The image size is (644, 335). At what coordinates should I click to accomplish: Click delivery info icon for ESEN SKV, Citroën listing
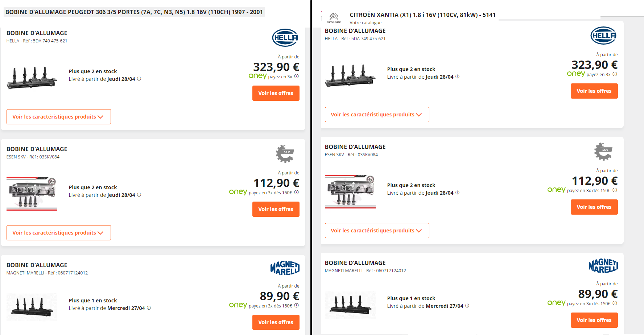point(457,193)
